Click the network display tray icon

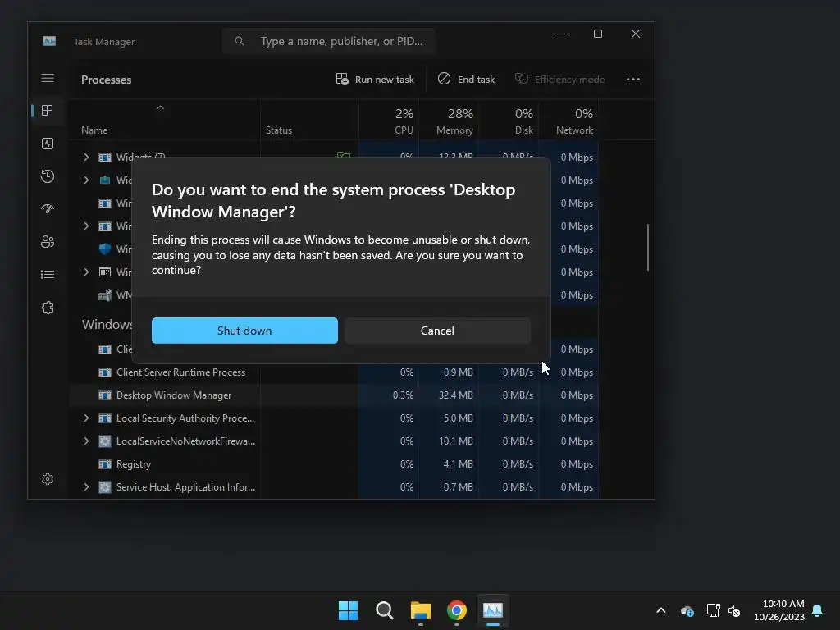click(x=713, y=610)
